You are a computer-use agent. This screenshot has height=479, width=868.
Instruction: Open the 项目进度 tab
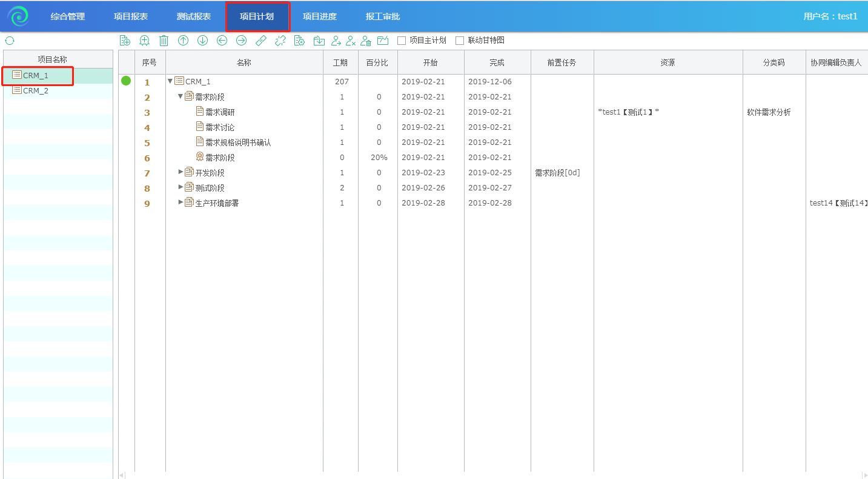[x=319, y=16]
